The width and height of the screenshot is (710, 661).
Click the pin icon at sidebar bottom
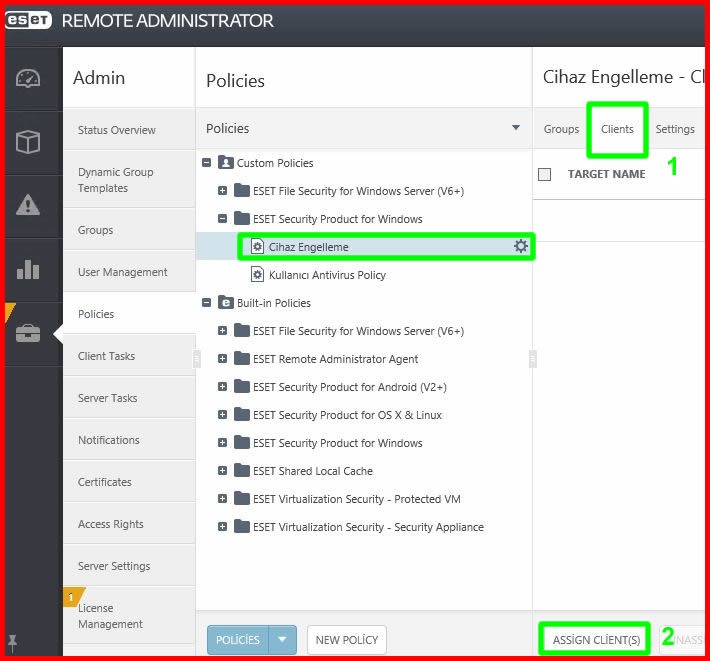click(x=12, y=642)
